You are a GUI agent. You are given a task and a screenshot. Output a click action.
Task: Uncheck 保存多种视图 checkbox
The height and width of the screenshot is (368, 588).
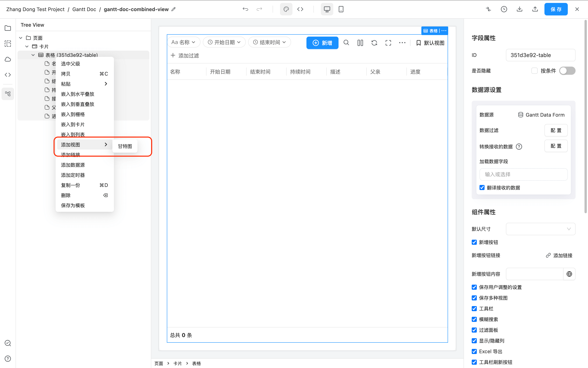click(474, 298)
